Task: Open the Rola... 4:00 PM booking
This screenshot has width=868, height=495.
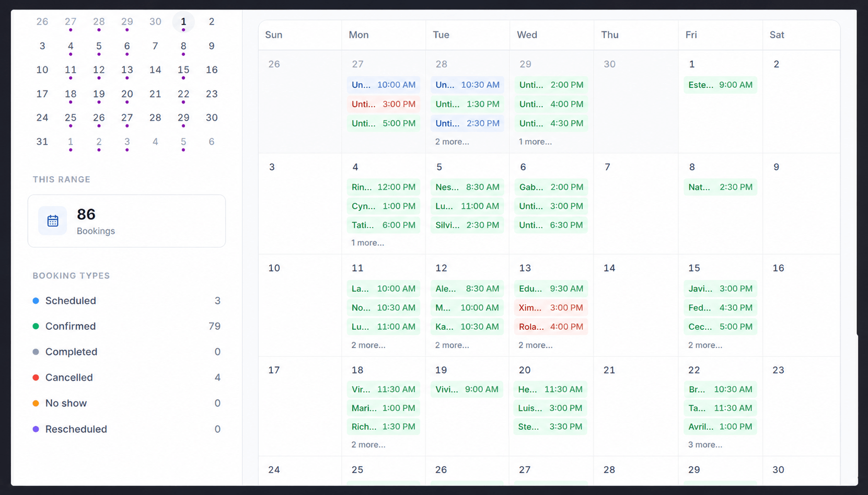Action: point(551,327)
